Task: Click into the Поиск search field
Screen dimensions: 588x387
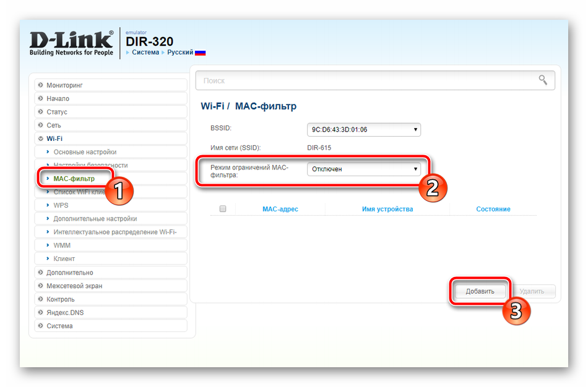Action: click(375, 80)
